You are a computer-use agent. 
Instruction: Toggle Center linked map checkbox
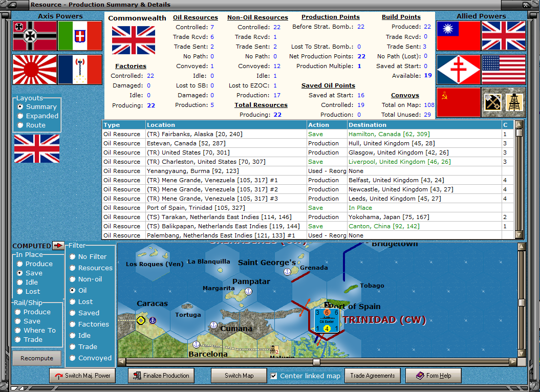[x=273, y=376]
